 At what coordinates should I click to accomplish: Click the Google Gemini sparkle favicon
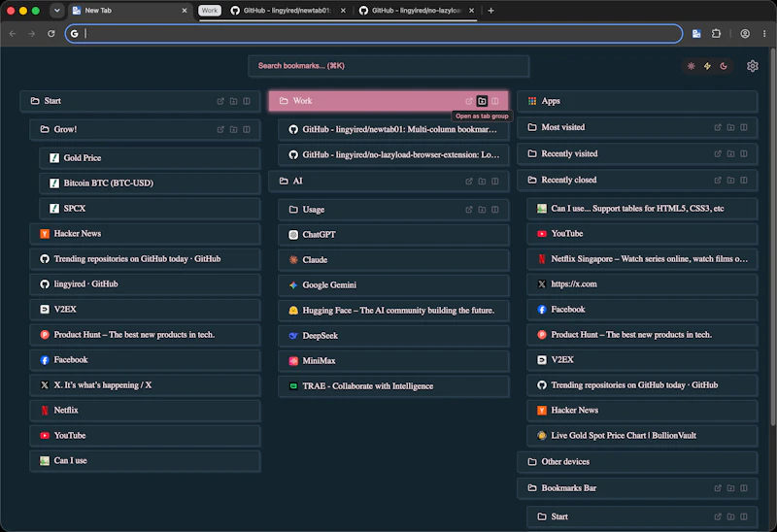point(293,284)
